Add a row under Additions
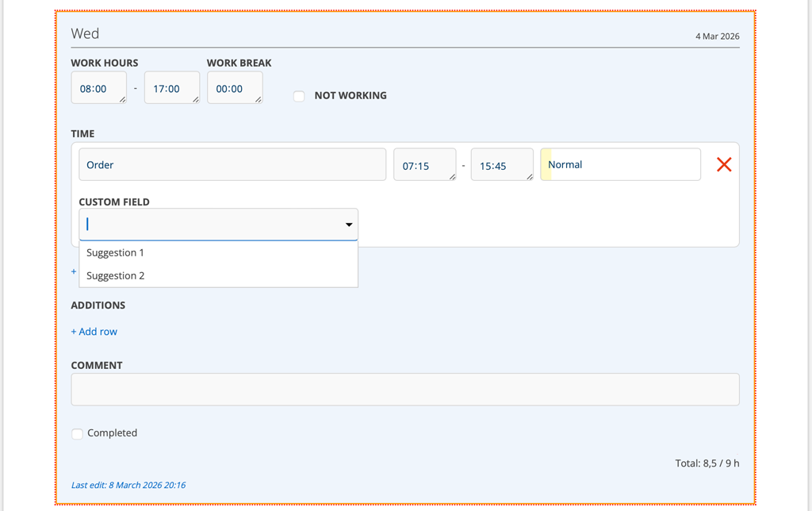The width and height of the screenshot is (812, 511). click(94, 332)
